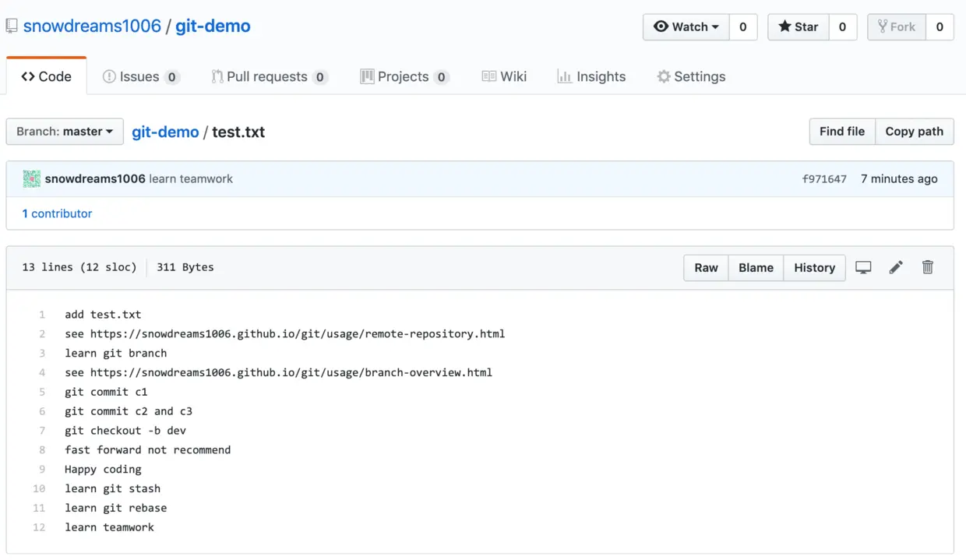Delete test.txt using the trash icon
This screenshot has height=560, width=966.
pyautogui.click(x=927, y=267)
